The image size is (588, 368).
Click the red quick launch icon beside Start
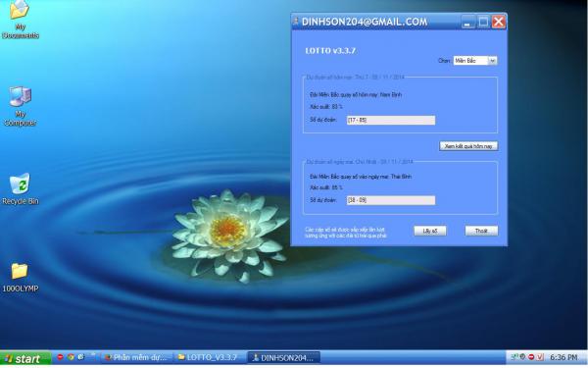60,357
